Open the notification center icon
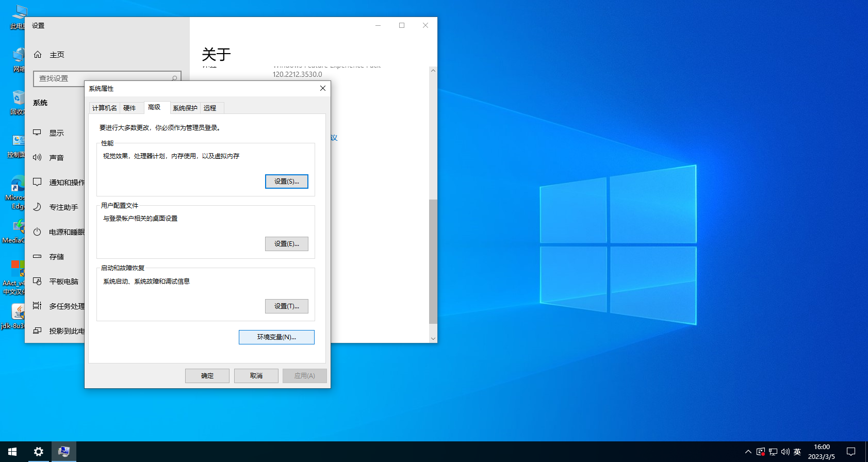Image resolution: width=868 pixels, height=462 pixels. pos(851,452)
